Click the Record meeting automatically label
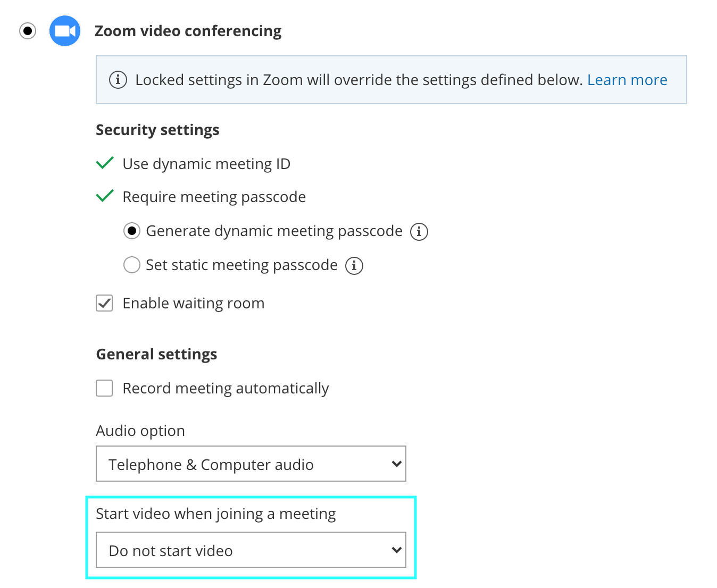The image size is (717, 588). point(226,388)
